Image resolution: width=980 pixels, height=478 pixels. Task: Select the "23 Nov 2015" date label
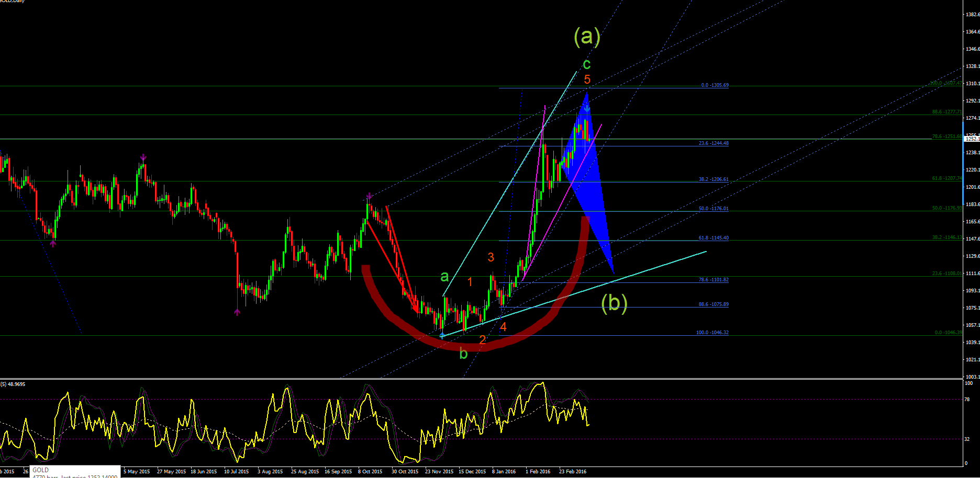(x=439, y=472)
